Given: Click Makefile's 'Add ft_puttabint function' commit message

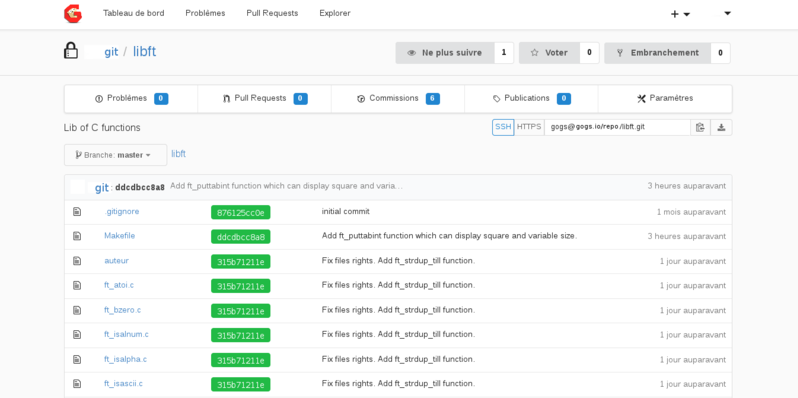Looking at the screenshot, I should click(449, 236).
